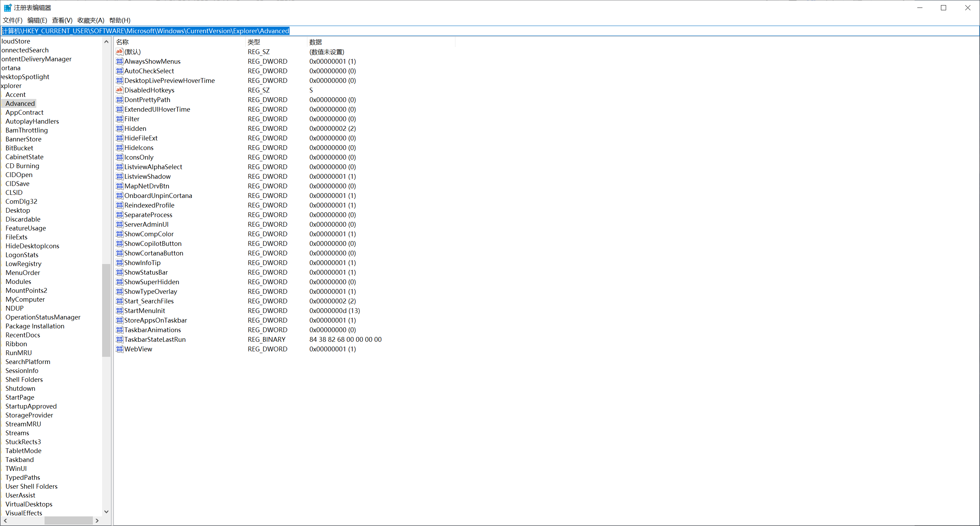The width and height of the screenshot is (980, 526).
Task: Open the 编辑(E) menu
Action: point(37,20)
